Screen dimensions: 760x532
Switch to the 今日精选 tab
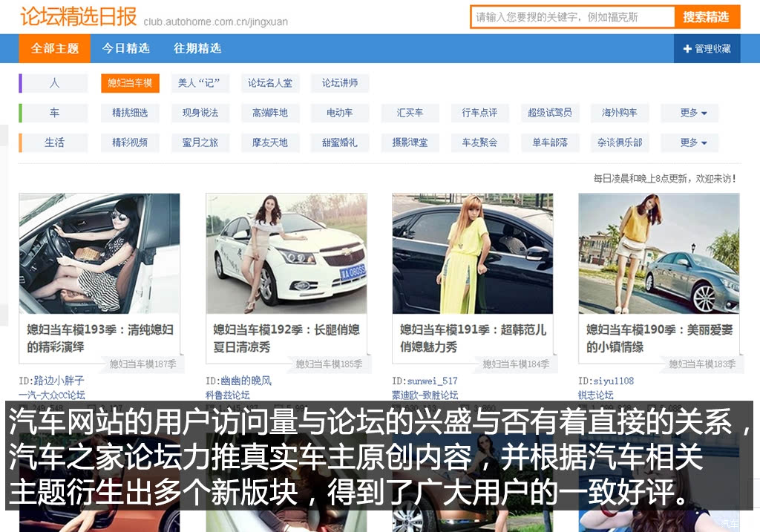[x=125, y=48]
